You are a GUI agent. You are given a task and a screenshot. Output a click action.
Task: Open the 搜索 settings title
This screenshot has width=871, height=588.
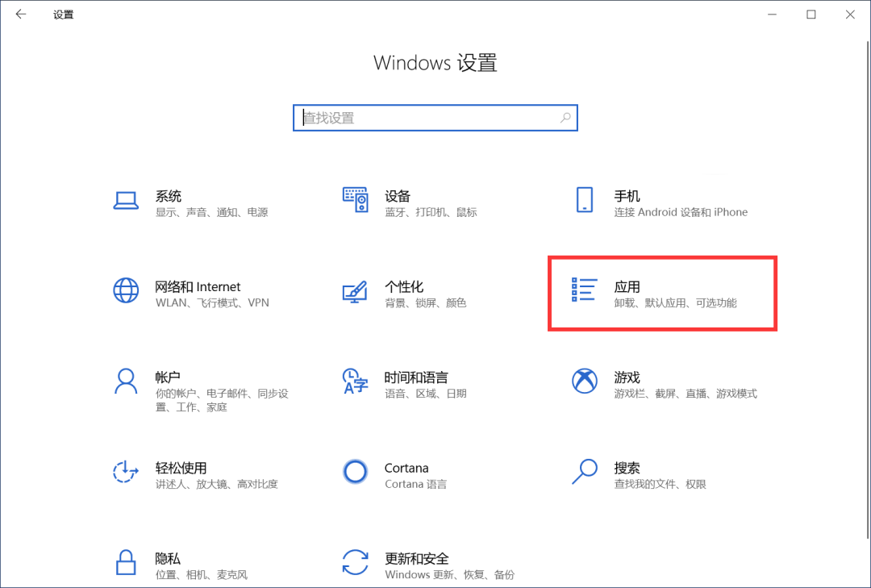tap(627, 468)
